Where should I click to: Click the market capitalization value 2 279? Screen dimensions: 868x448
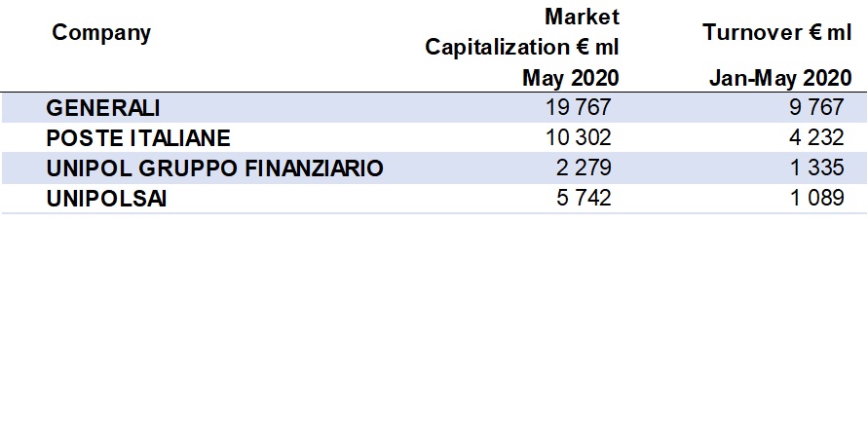tap(585, 168)
